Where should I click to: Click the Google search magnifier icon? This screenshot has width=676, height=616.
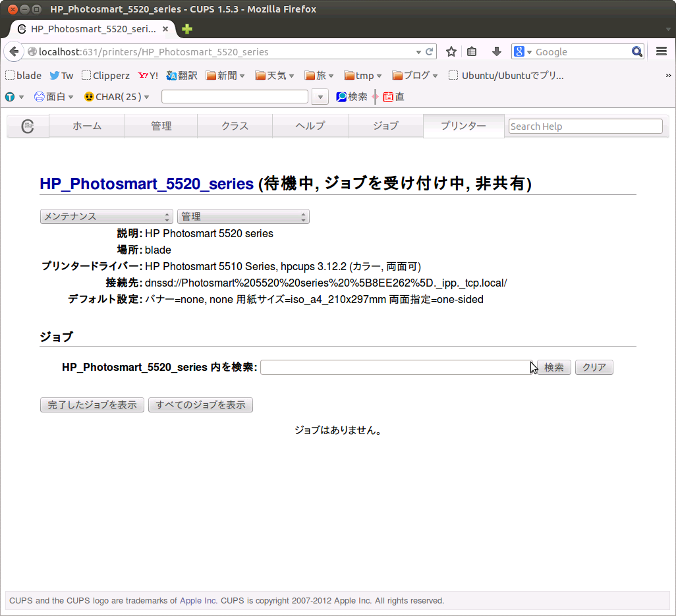pos(636,52)
